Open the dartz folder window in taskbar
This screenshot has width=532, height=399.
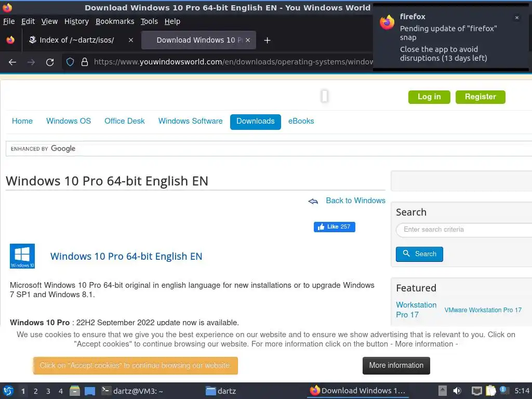pyautogui.click(x=221, y=391)
